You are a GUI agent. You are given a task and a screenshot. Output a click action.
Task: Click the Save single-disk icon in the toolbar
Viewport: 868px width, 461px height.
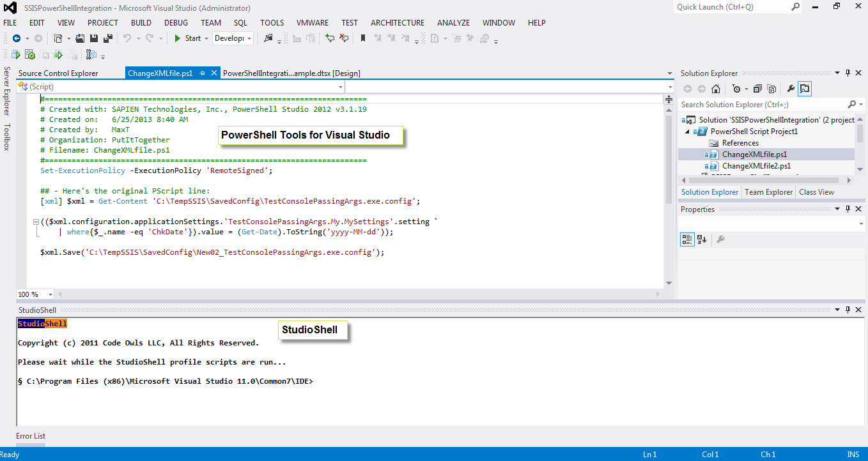95,38
